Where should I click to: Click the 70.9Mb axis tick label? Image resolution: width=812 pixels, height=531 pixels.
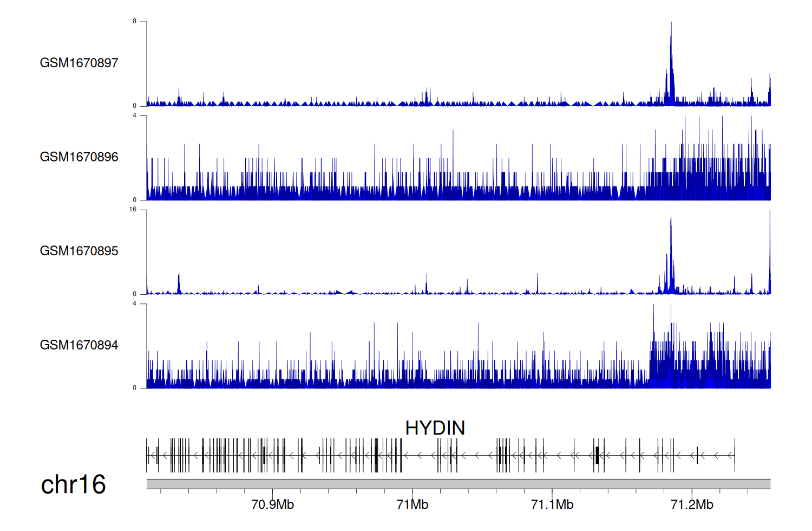[x=272, y=504]
